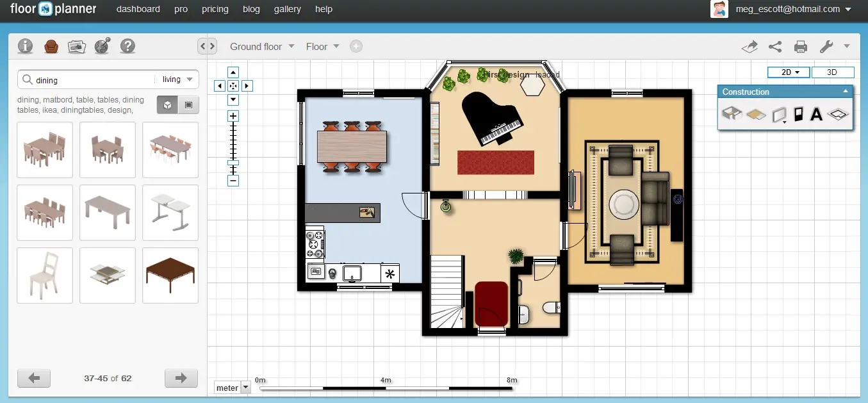
Task: Collapse the Construction panel
Action: tap(847, 92)
